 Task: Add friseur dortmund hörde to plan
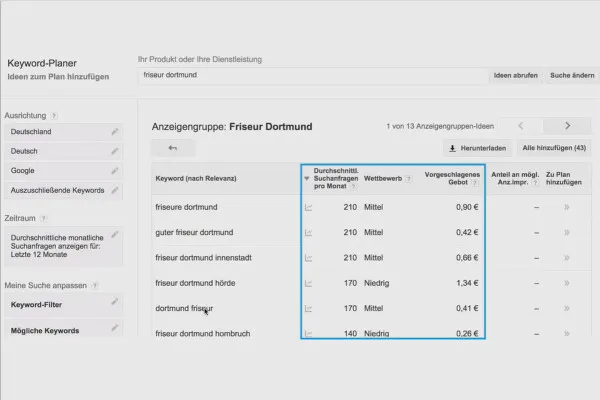567,283
